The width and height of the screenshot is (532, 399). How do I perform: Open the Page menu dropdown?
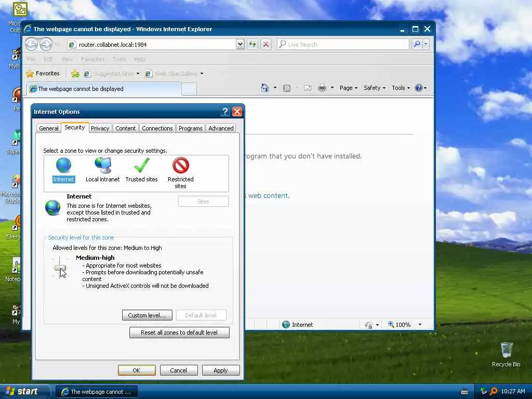click(349, 88)
